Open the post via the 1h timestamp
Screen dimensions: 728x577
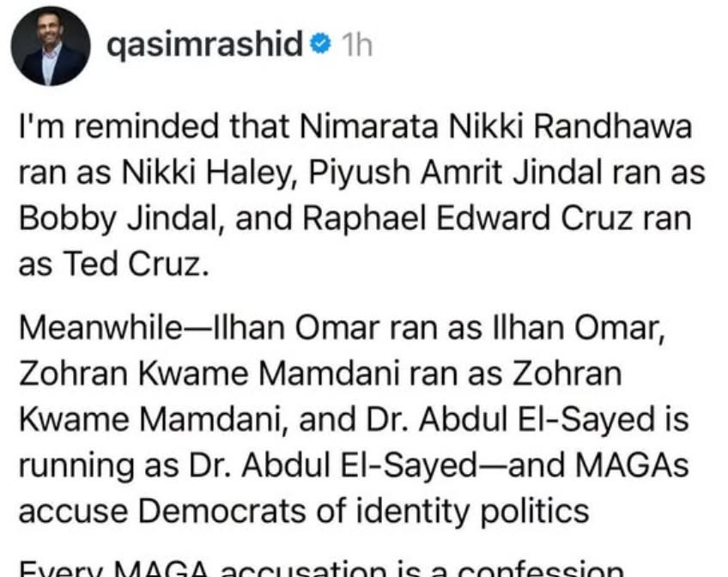pos(356,45)
